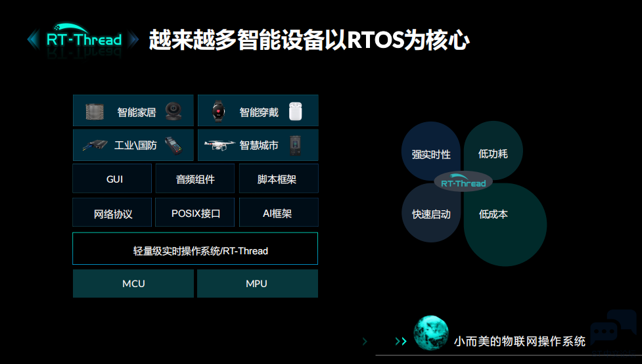Click the smart speaker image beside 智能家居
This screenshot has height=364, width=642.
(x=95, y=112)
